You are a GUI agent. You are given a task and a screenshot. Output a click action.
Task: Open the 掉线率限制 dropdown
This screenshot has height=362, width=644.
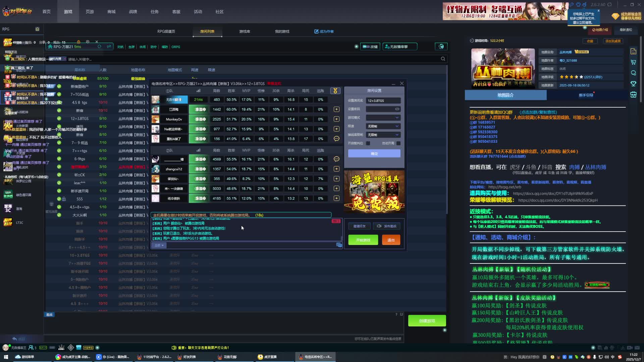coord(383,135)
